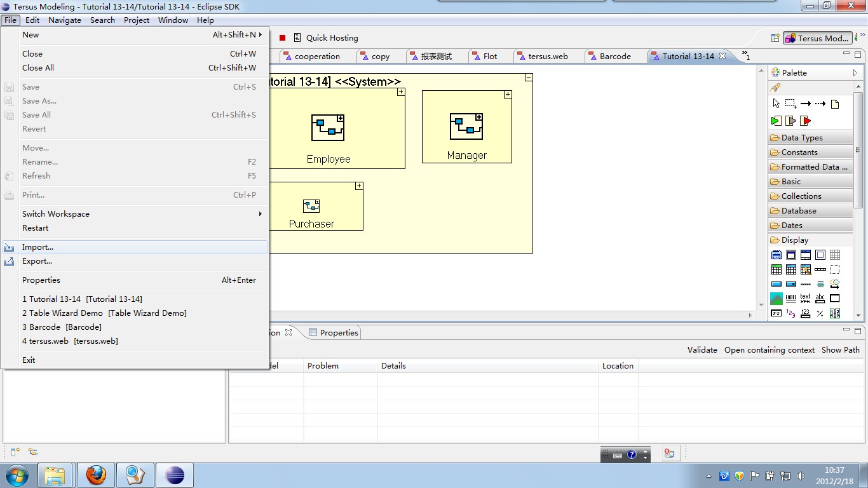Choose the dashed arrow flow tool

[820, 104]
